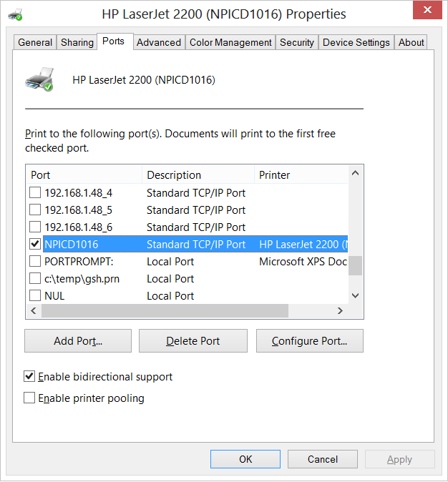The height and width of the screenshot is (482, 448).
Task: Open the Color Management tab
Action: click(230, 42)
